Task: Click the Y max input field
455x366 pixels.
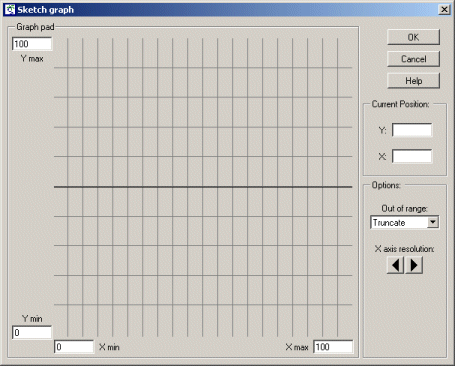Action: coord(32,44)
